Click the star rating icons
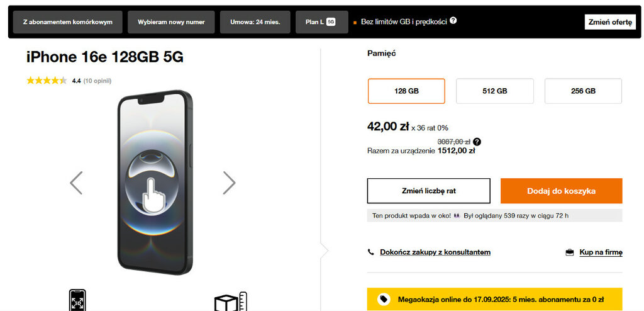644x311 pixels. tap(47, 81)
